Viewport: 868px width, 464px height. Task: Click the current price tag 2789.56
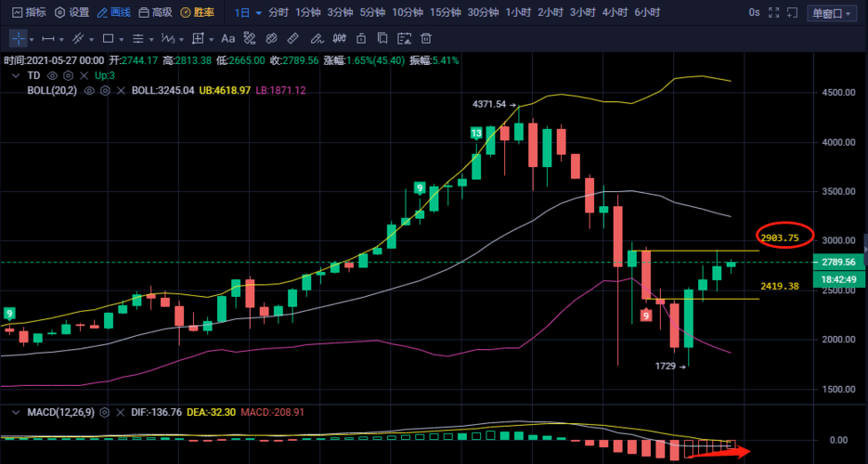[x=838, y=262]
